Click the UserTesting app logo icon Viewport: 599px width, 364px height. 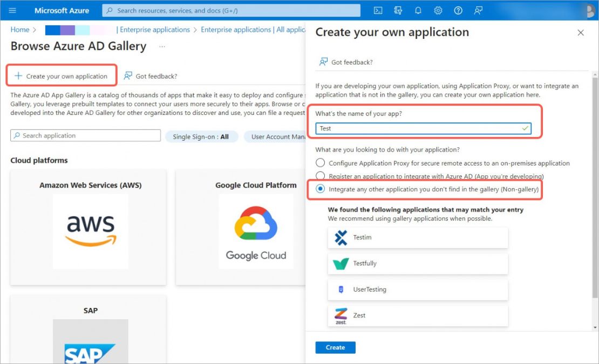click(x=341, y=289)
